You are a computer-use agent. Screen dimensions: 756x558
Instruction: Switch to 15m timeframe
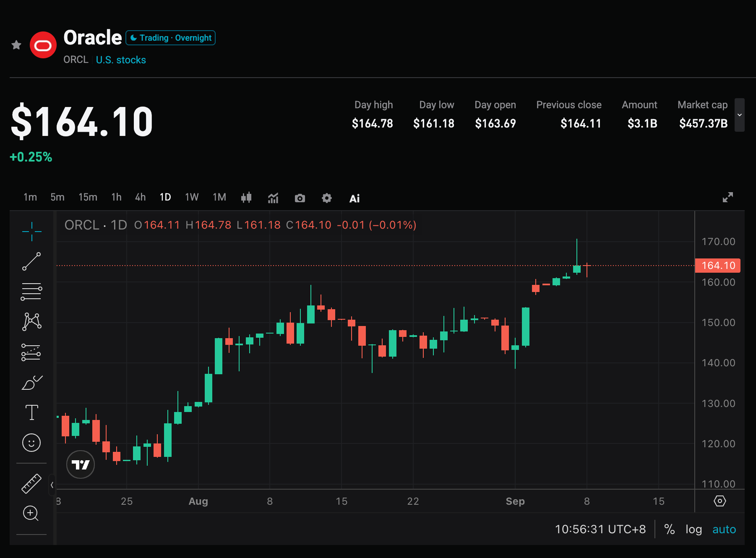pos(88,197)
